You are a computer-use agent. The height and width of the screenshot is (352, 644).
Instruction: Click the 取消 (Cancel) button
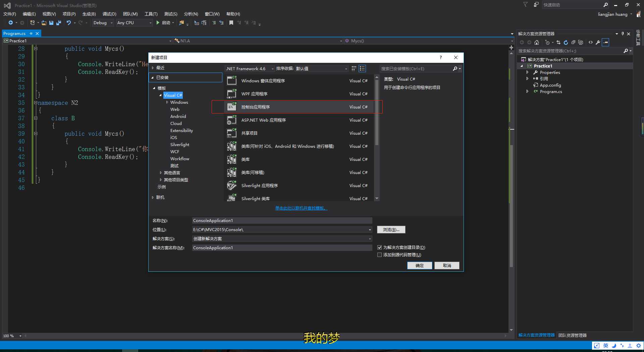pyautogui.click(x=447, y=265)
